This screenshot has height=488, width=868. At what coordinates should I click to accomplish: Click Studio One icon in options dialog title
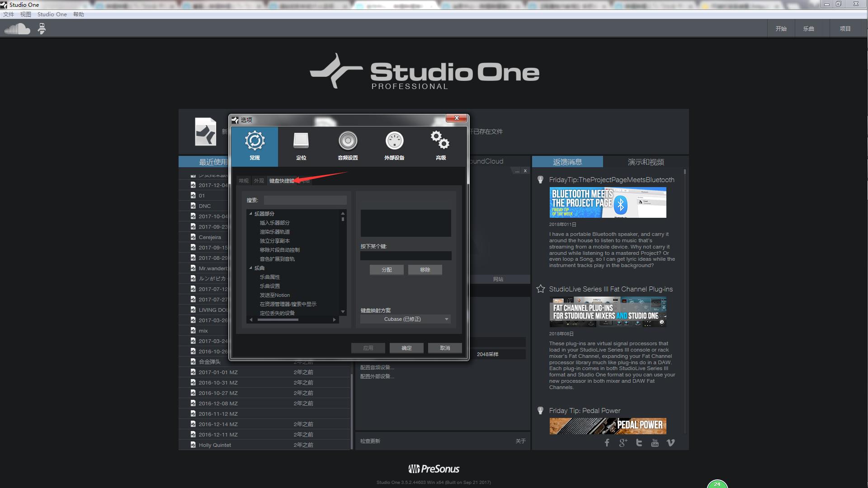(x=235, y=120)
